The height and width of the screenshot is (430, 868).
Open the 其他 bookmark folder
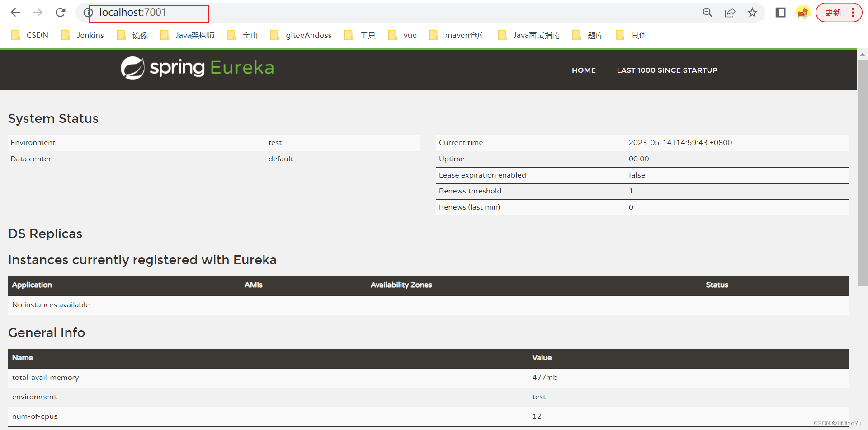(631, 35)
